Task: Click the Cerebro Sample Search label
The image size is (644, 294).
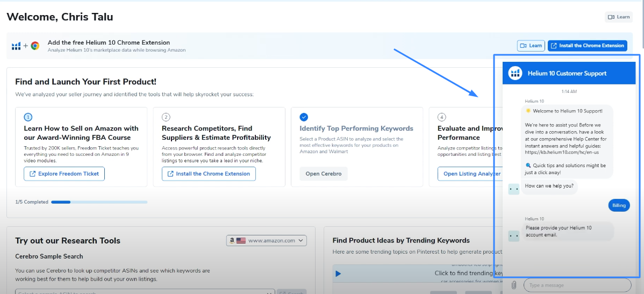Action: 49,256
